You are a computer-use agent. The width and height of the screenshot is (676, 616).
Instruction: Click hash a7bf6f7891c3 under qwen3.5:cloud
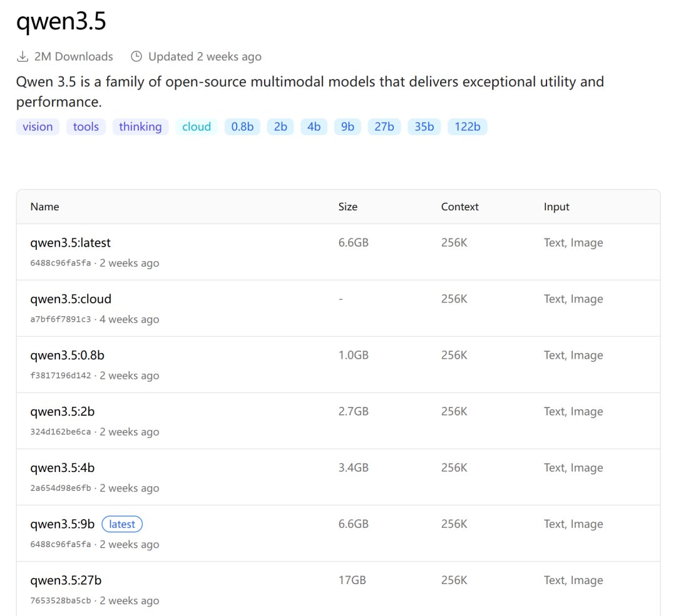pos(60,319)
